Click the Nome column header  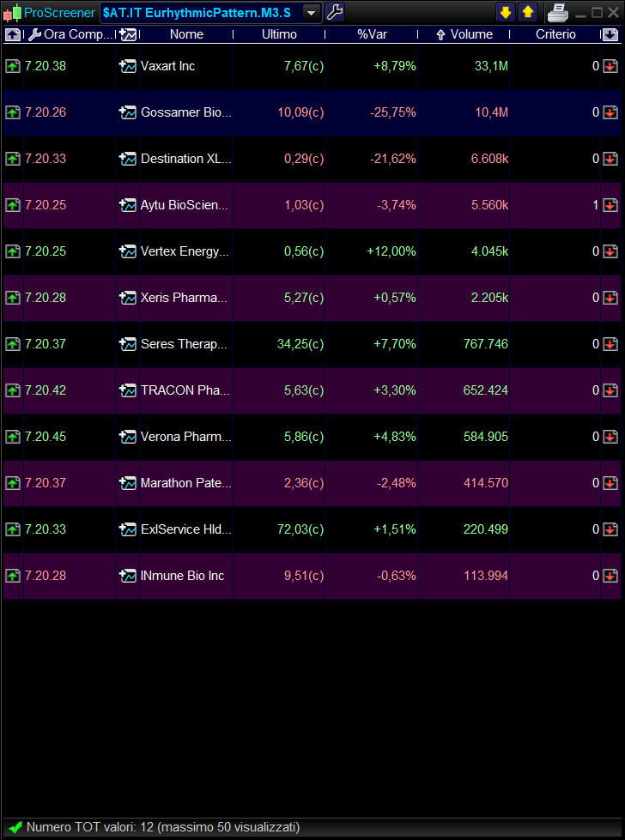click(x=186, y=34)
